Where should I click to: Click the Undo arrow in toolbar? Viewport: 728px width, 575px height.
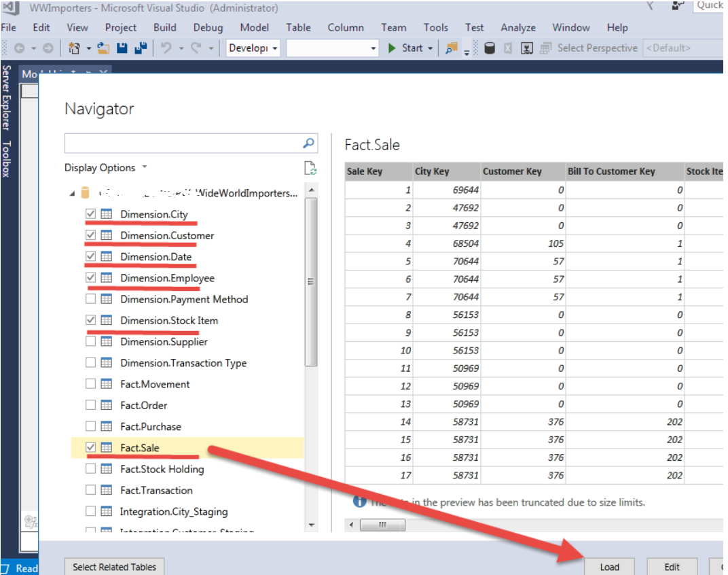point(166,48)
